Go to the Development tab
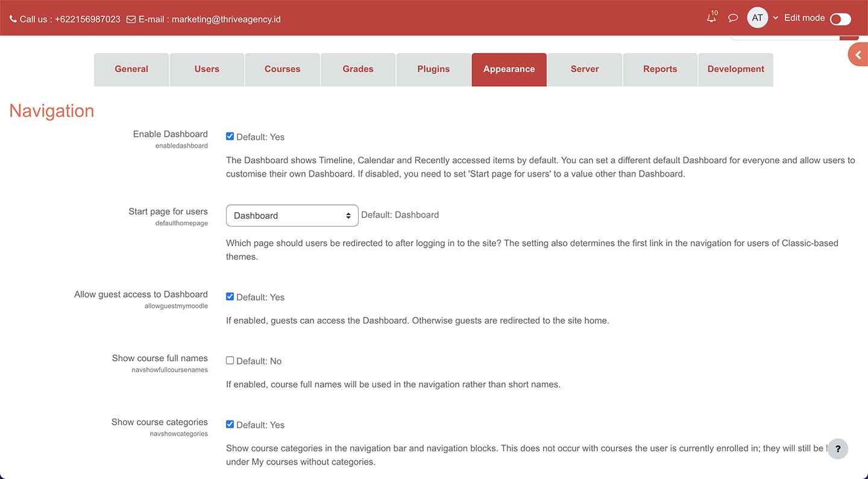This screenshot has width=868, height=479. point(735,69)
